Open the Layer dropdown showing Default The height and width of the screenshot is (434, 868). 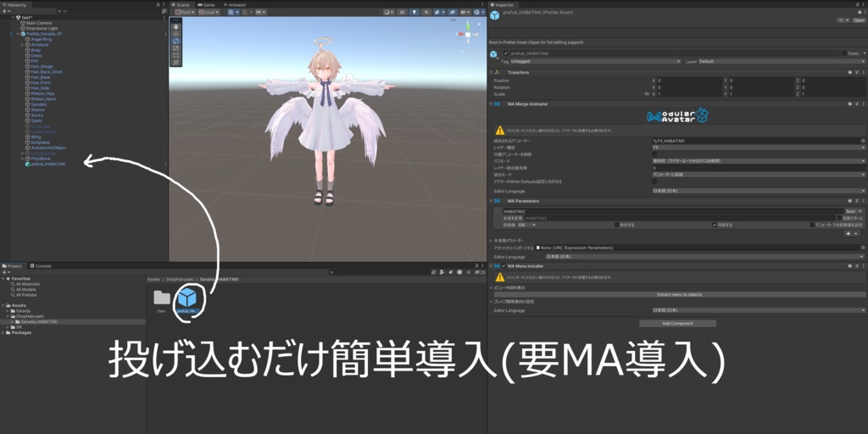tap(782, 61)
